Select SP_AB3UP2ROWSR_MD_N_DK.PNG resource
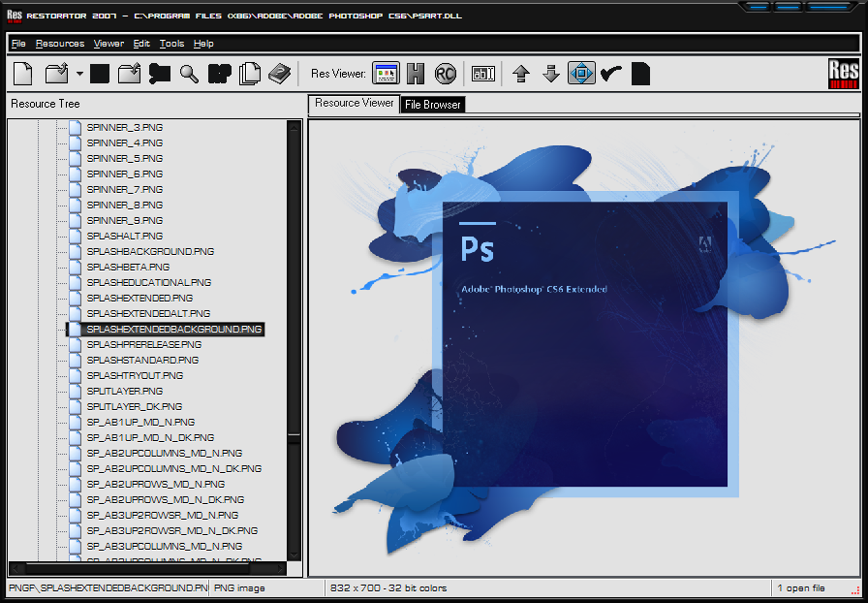 click(x=172, y=531)
